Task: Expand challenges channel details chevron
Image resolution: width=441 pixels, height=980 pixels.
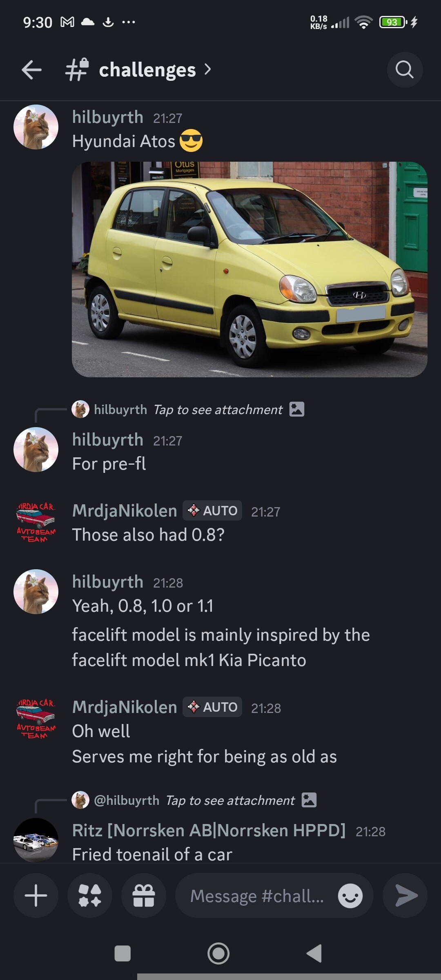Action: [208, 69]
